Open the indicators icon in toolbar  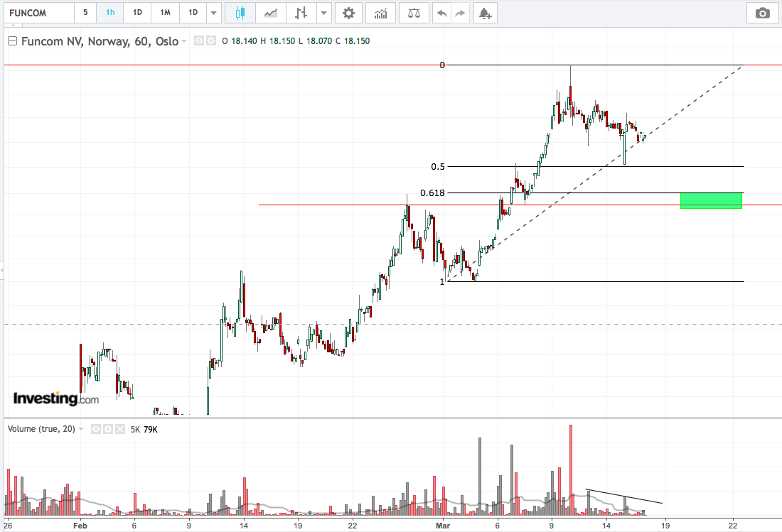(x=380, y=13)
